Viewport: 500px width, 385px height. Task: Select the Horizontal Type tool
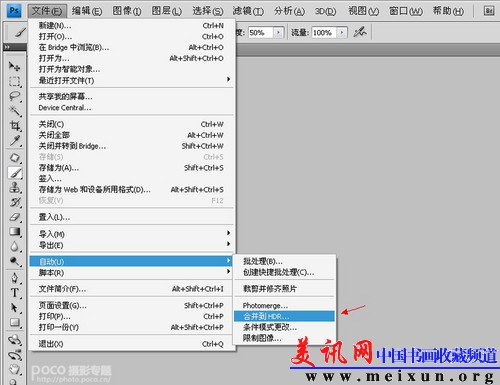(14, 293)
